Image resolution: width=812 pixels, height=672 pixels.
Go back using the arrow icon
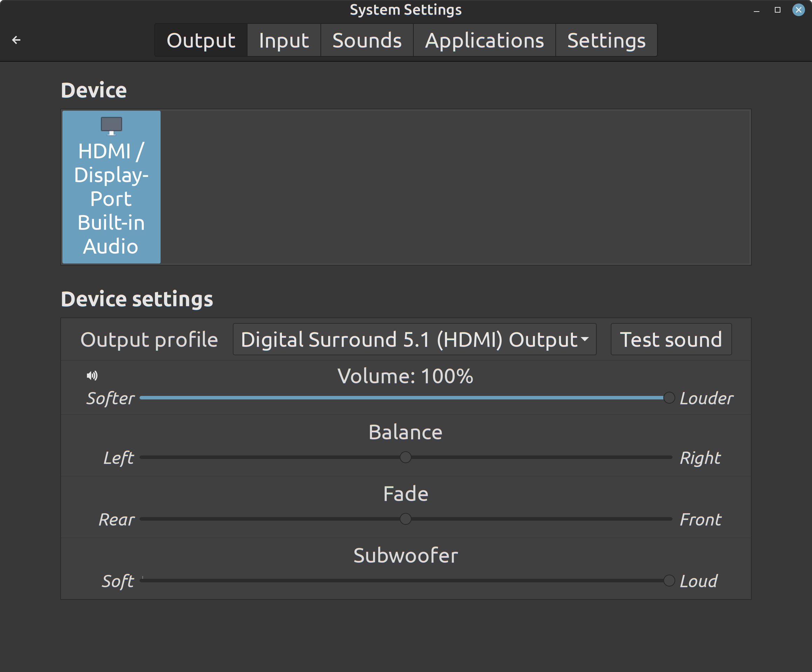(x=16, y=40)
